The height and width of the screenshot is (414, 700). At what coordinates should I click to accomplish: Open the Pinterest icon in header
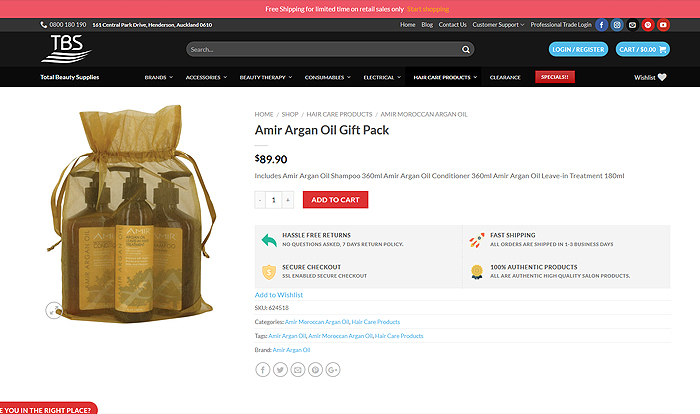(x=648, y=25)
